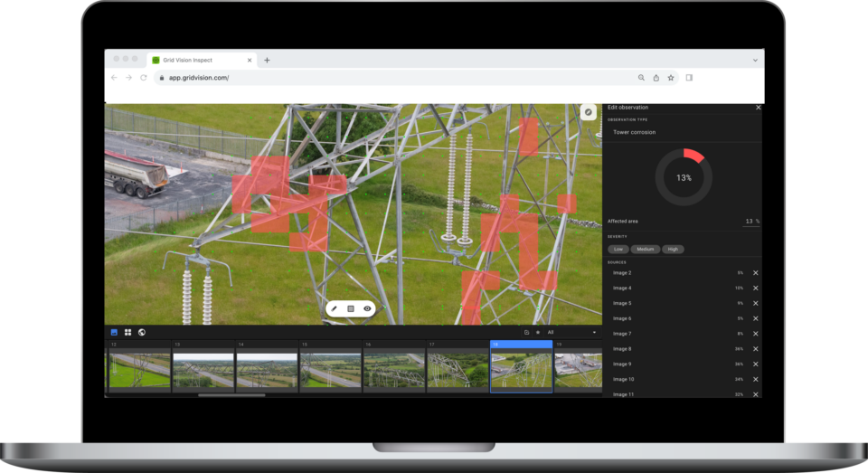
Task: Click the Affected area percentage field
Action: click(750, 222)
